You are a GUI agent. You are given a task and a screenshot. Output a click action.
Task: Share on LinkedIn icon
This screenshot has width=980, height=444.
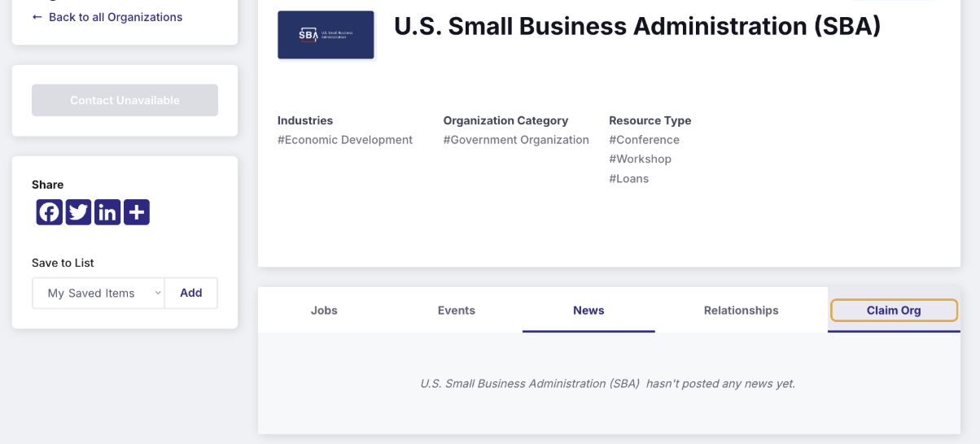click(107, 212)
